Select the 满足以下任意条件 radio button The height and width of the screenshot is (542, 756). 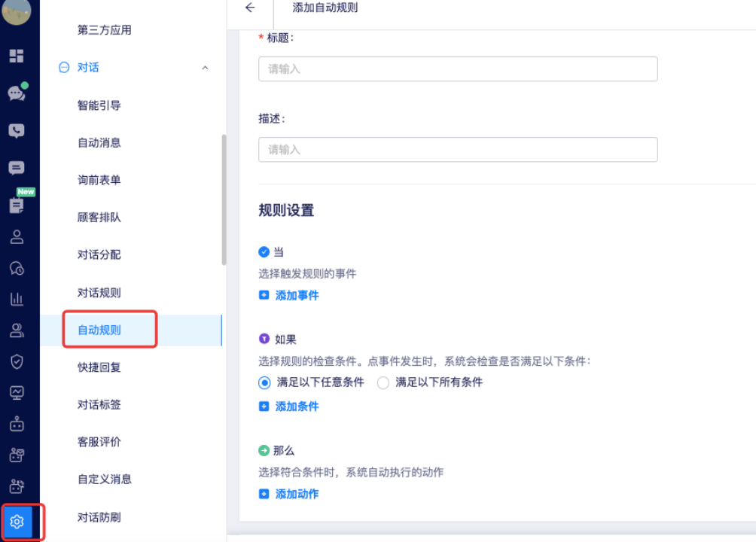coord(264,382)
